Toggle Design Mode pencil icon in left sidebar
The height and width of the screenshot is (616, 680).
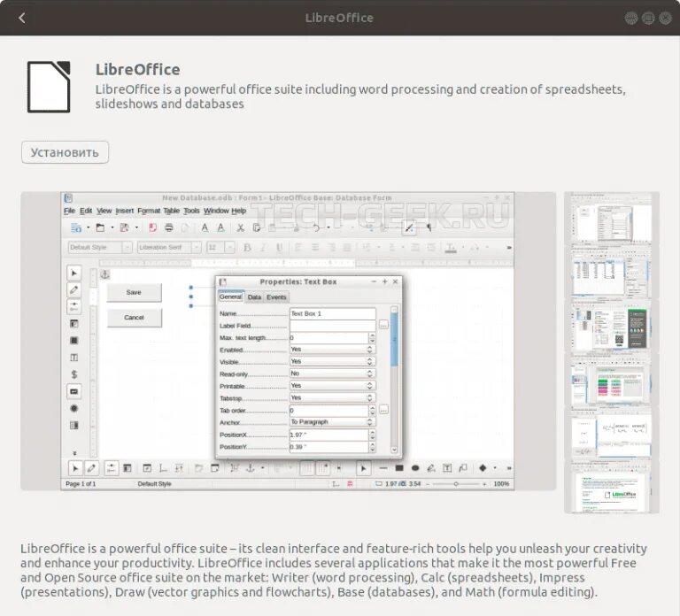click(74, 290)
